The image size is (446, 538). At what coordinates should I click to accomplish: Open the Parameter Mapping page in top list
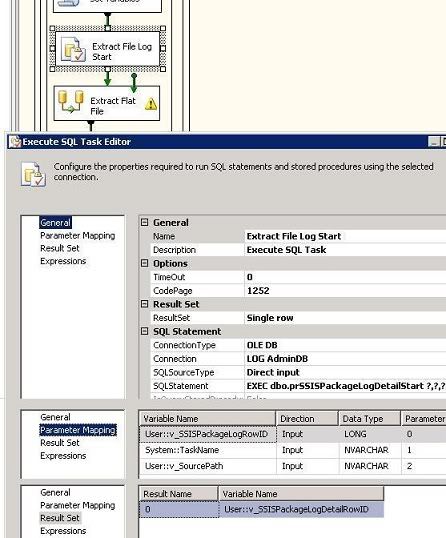point(78,235)
